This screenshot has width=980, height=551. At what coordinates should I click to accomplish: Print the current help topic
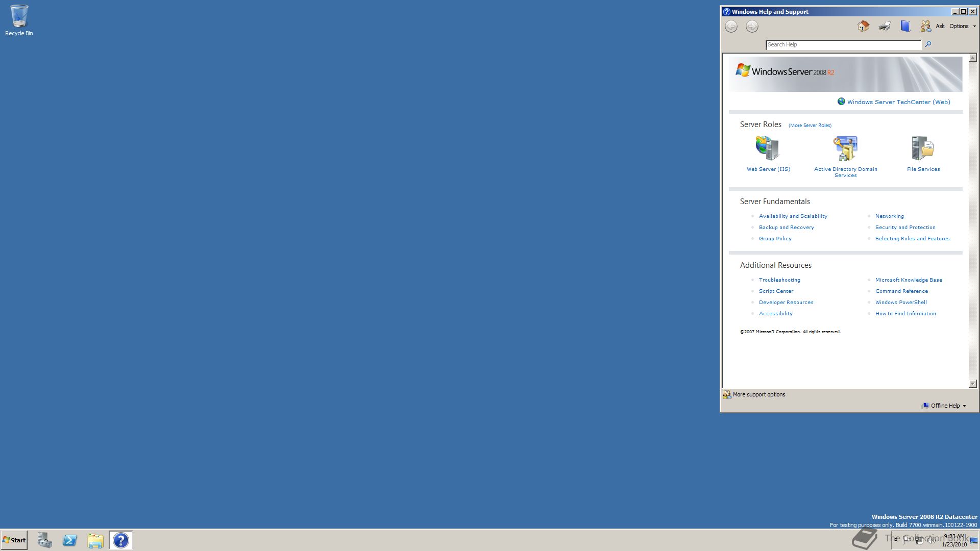tap(885, 26)
